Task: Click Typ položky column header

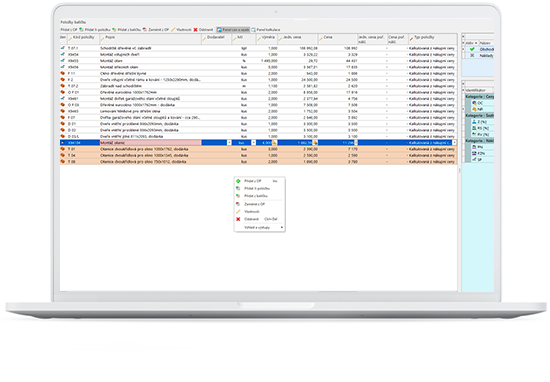Action: 432,39
